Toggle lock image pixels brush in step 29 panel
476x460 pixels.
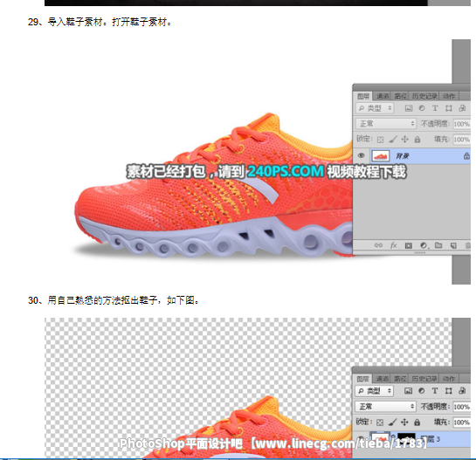pos(393,140)
